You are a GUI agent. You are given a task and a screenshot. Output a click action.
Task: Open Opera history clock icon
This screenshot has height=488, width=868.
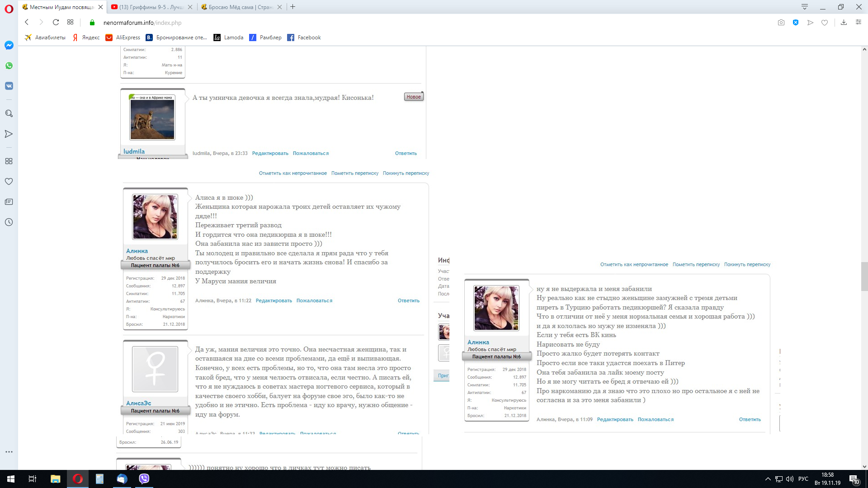click(x=9, y=222)
